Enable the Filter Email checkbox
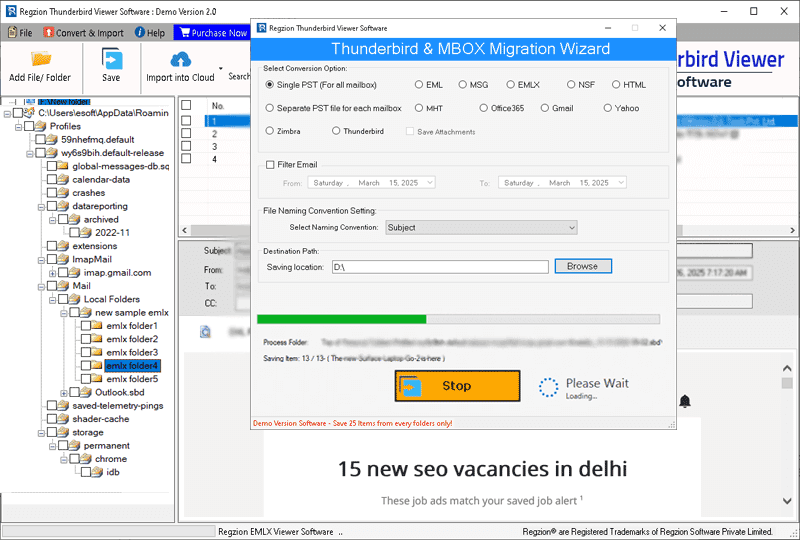 270,165
